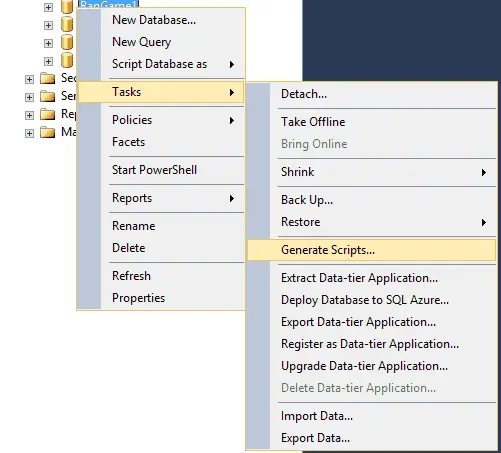Click the database cylinder icon below RanGame1
Viewport: 501px width, 453px height.
[67, 25]
